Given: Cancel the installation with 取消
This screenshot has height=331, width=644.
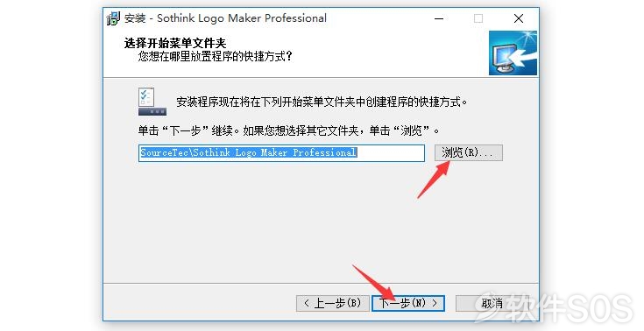Looking at the screenshot, I should 492,304.
